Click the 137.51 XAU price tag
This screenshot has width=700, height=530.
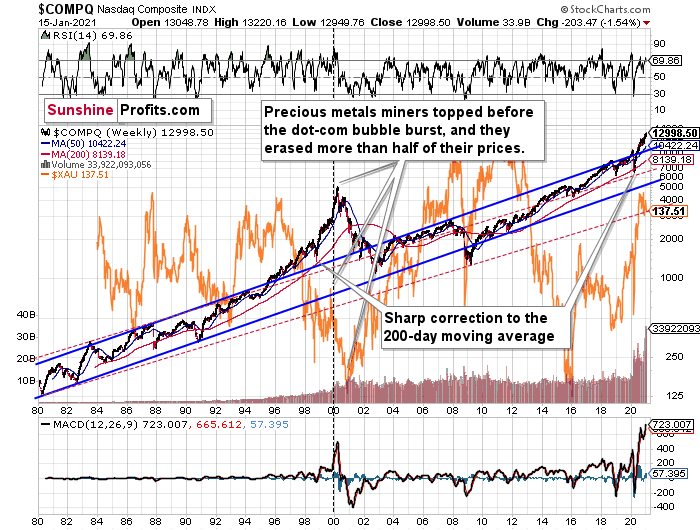click(669, 211)
